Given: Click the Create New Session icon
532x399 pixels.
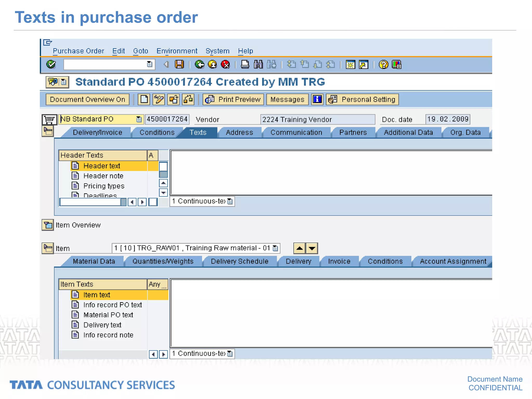Looking at the screenshot, I should [x=350, y=64].
